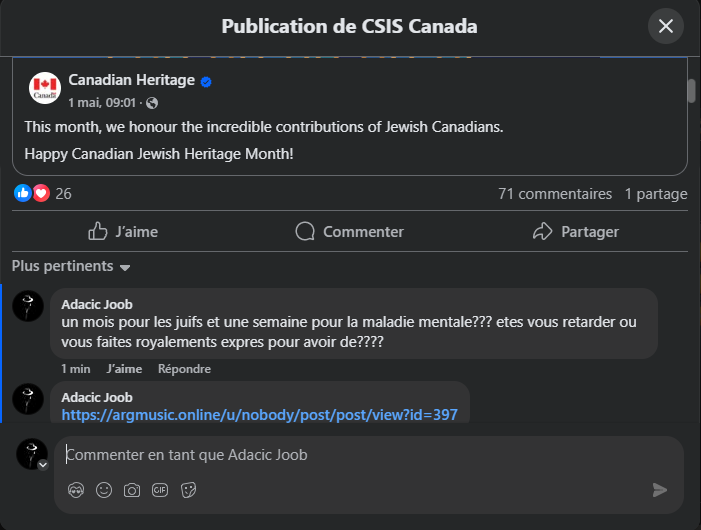Open Canadian Heritage profile picture
Image resolution: width=701 pixels, height=530 pixels.
click(x=45, y=88)
